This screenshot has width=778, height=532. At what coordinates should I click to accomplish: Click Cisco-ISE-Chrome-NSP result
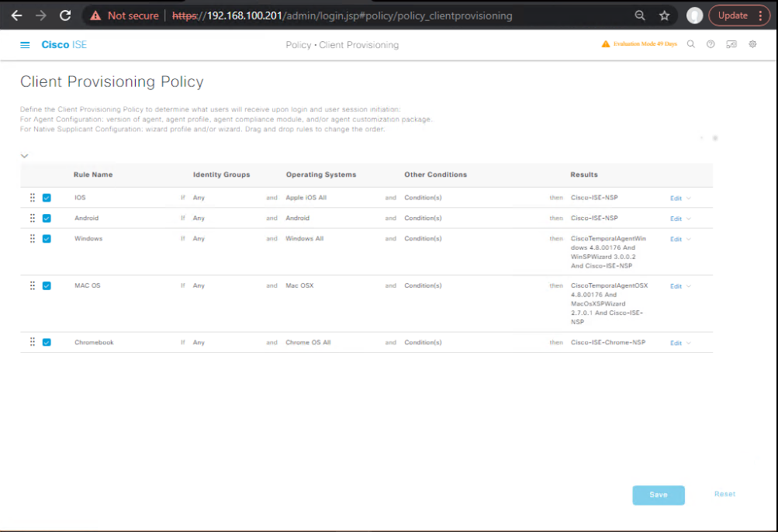pyautogui.click(x=608, y=342)
